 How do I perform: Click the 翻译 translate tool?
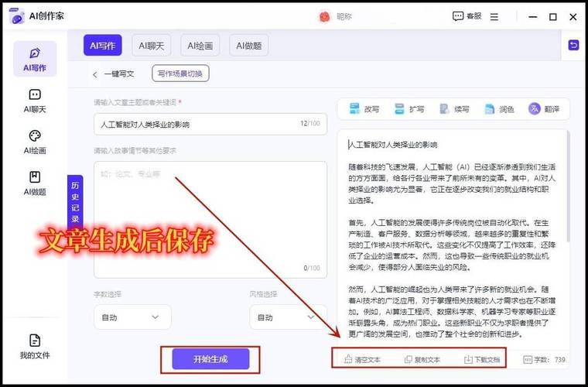(544, 109)
